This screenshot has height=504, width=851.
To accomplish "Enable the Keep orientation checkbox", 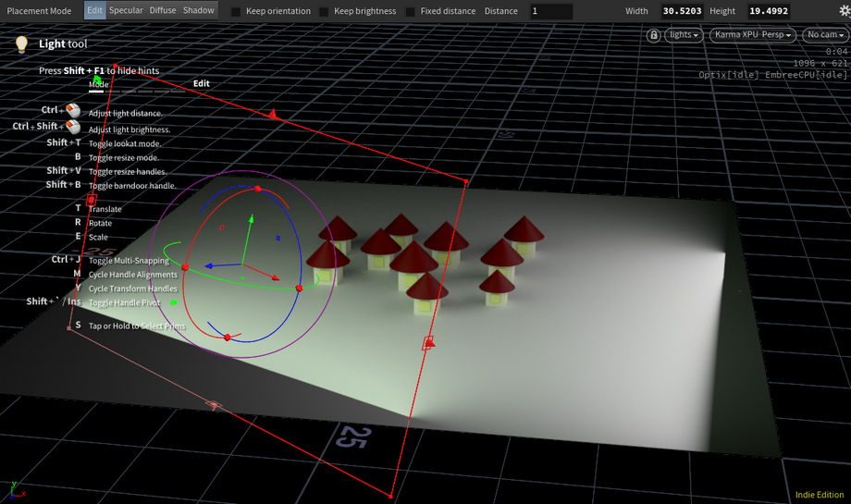I will coord(236,11).
